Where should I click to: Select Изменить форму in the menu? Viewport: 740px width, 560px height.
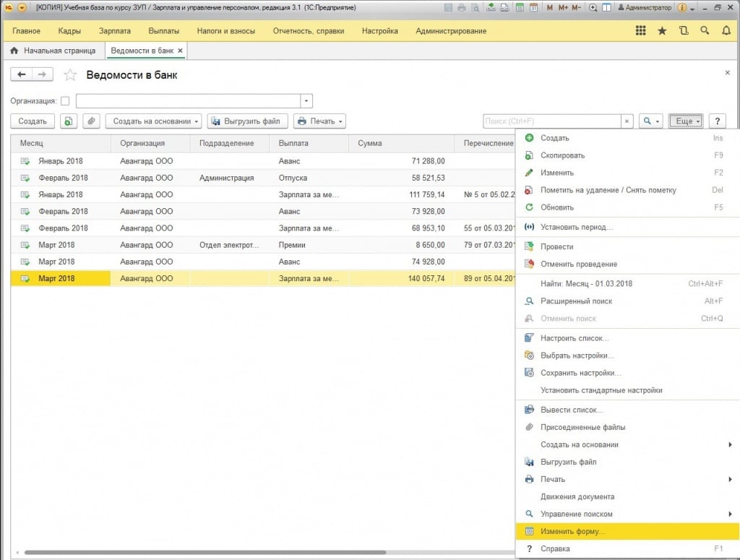tap(572, 531)
